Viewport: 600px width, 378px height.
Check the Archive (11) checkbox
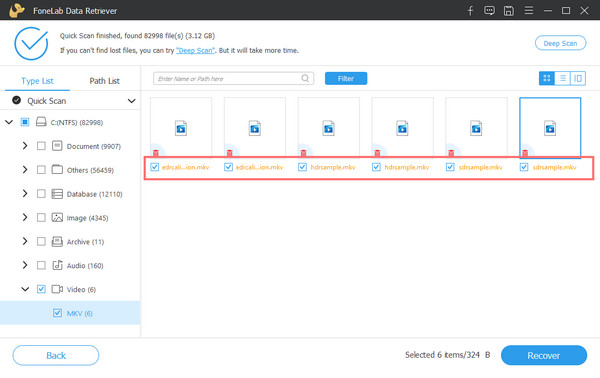(x=41, y=241)
